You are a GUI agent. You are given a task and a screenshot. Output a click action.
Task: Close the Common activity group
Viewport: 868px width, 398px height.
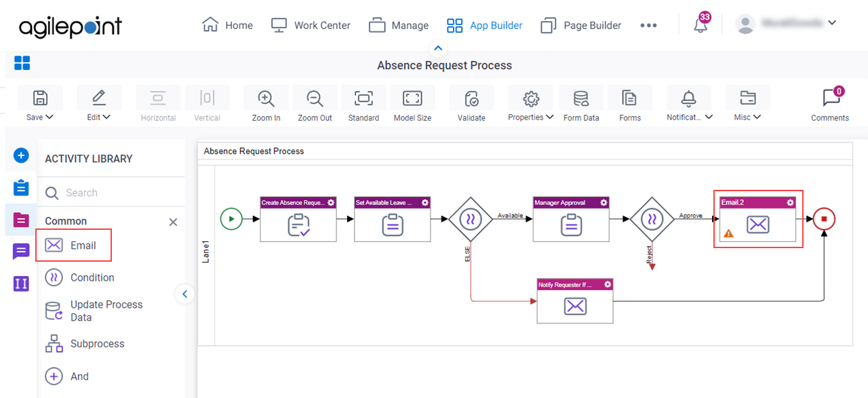[173, 222]
